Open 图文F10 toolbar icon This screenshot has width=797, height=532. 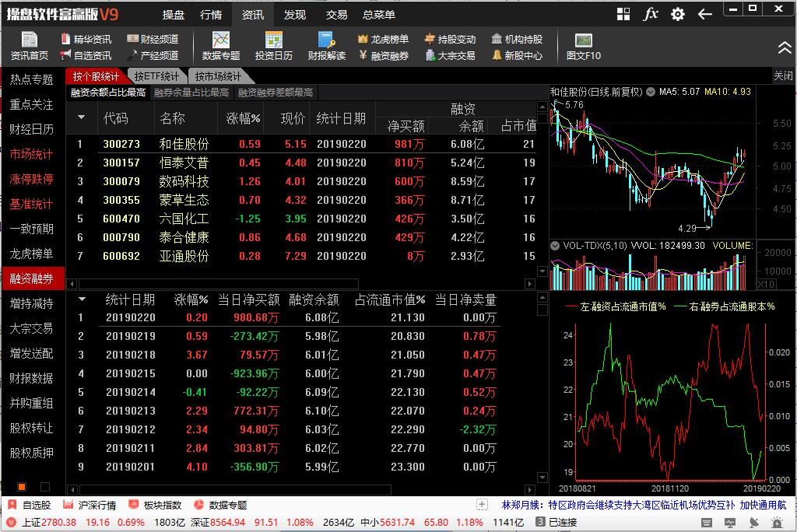584,46
